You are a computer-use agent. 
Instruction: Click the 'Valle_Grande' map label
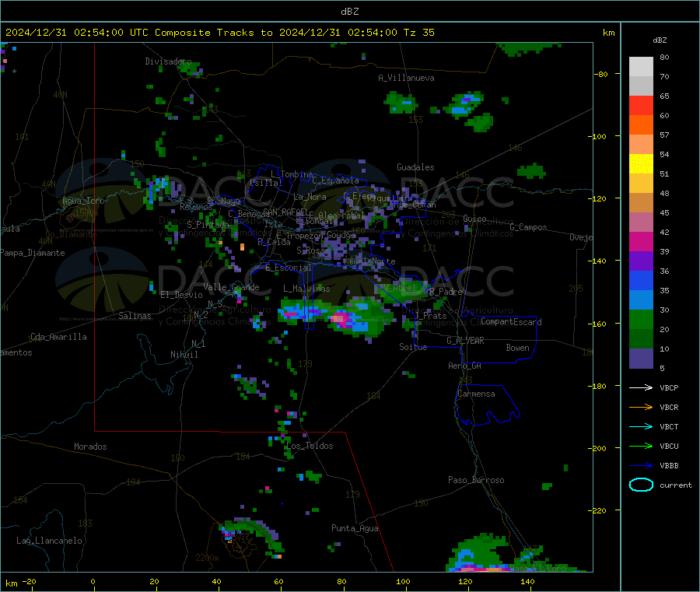pos(231,287)
